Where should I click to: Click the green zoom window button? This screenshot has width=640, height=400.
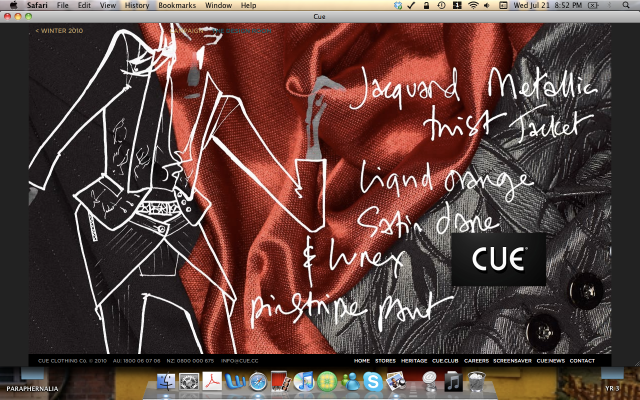tap(28, 16)
